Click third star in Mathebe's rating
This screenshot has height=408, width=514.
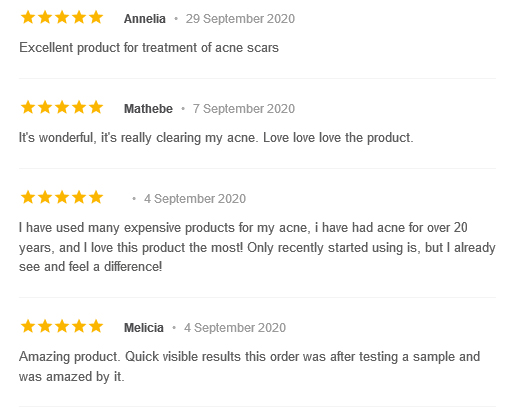point(62,107)
